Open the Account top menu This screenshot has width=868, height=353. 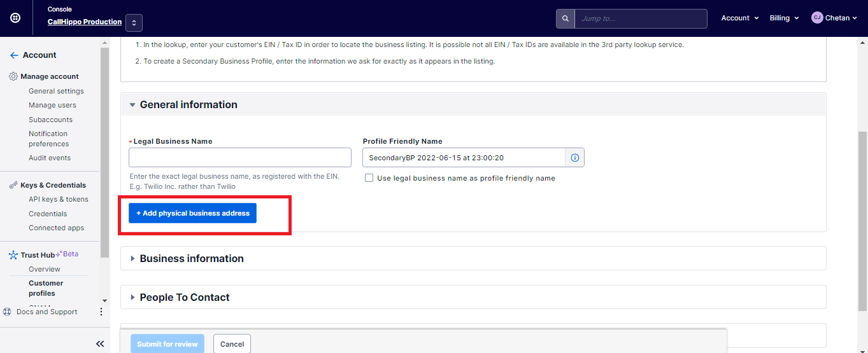[740, 18]
